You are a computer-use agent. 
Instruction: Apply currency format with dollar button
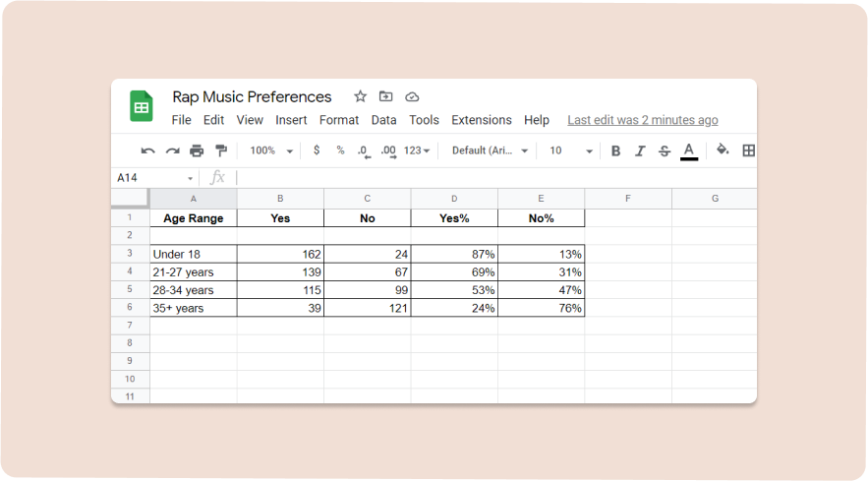coord(317,150)
